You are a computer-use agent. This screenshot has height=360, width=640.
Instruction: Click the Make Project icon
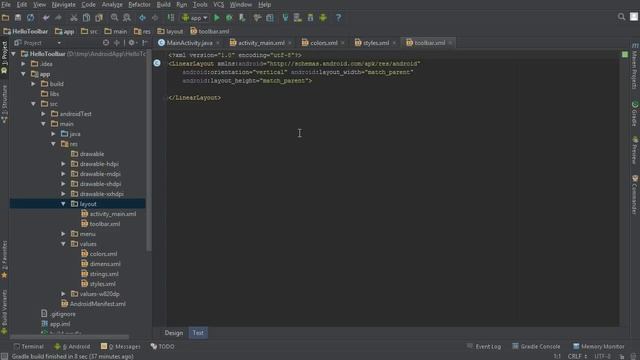click(x=171, y=18)
